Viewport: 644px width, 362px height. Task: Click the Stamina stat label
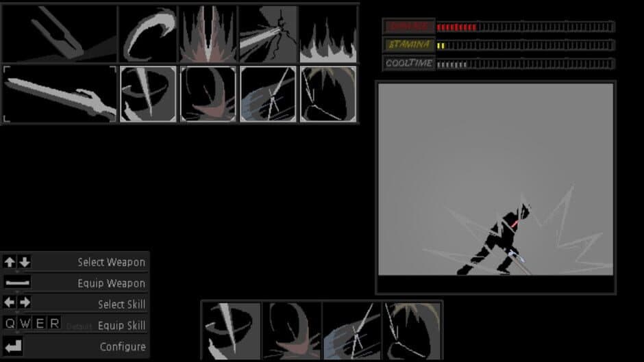coord(408,44)
